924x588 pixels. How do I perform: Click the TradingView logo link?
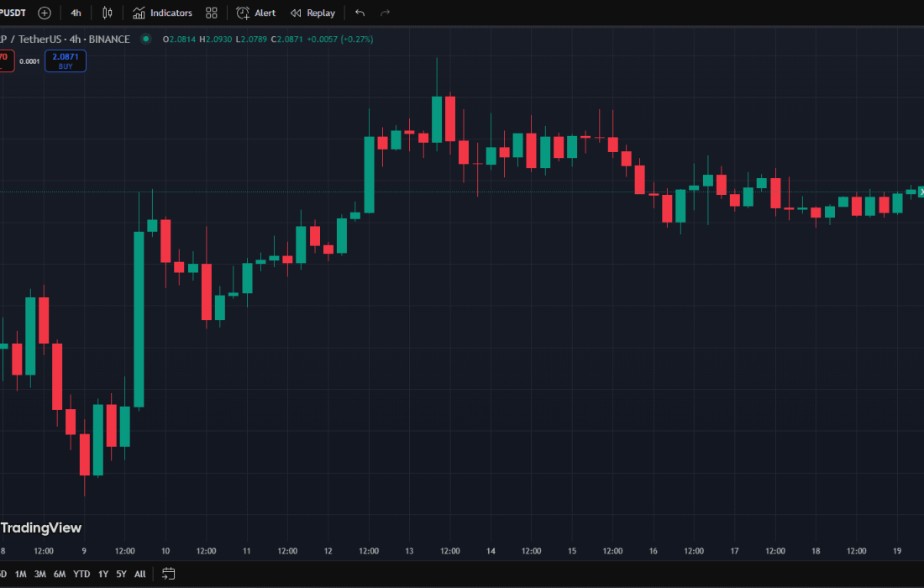tap(40, 528)
